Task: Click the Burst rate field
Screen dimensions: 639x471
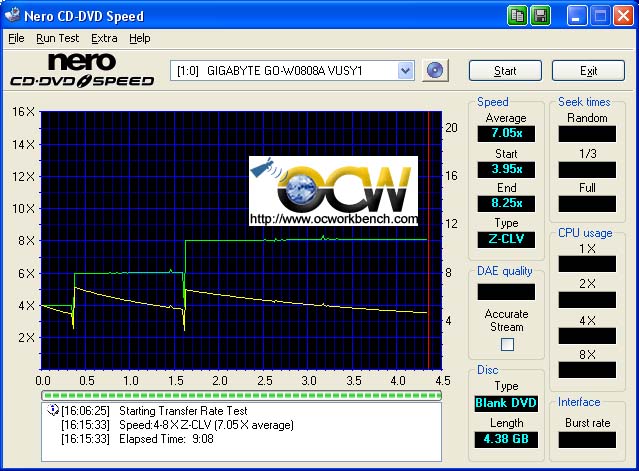Action: [x=587, y=440]
